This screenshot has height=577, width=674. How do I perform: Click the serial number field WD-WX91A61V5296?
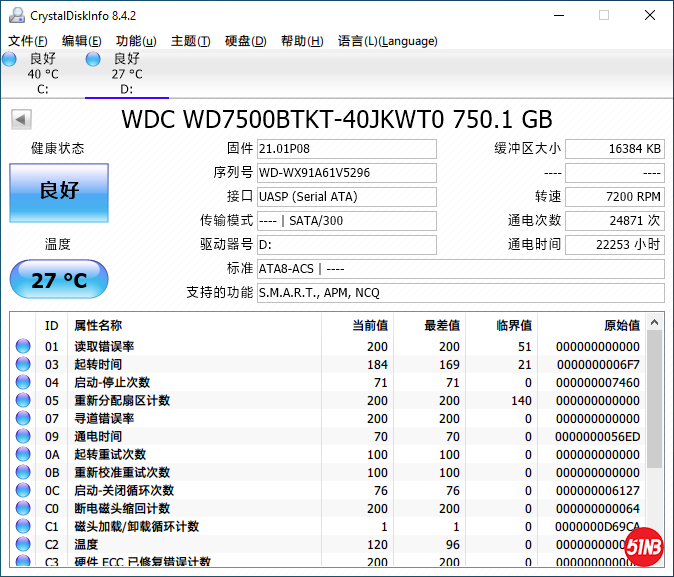tap(347, 173)
